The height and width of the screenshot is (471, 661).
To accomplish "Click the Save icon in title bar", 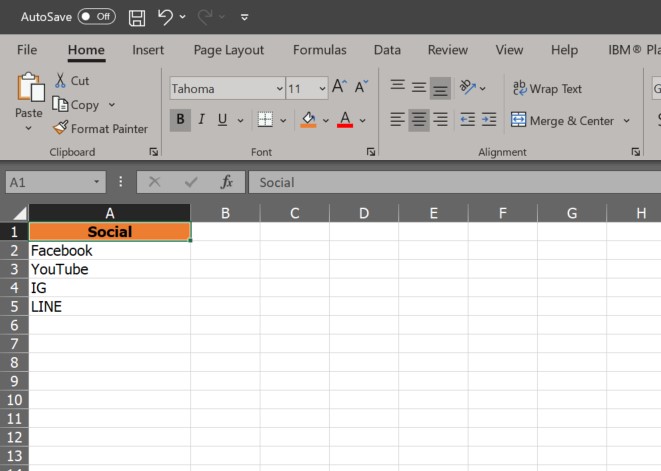I will [137, 17].
